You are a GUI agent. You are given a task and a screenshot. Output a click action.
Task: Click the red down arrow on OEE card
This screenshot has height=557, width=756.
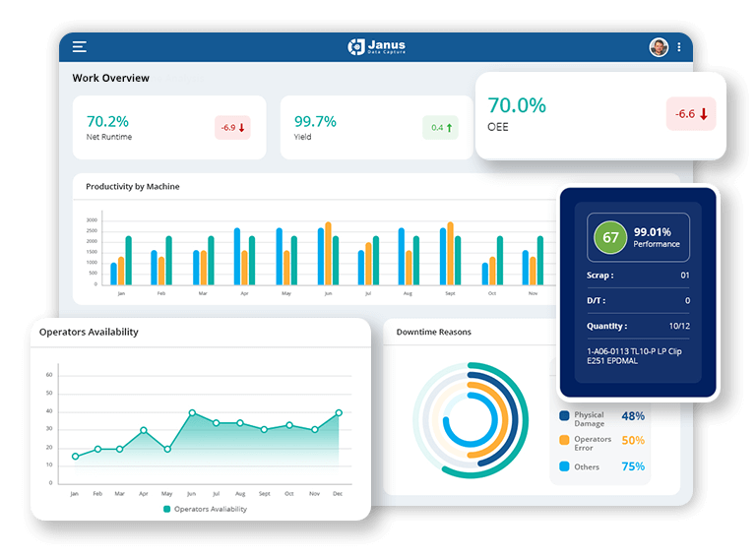[704, 114]
